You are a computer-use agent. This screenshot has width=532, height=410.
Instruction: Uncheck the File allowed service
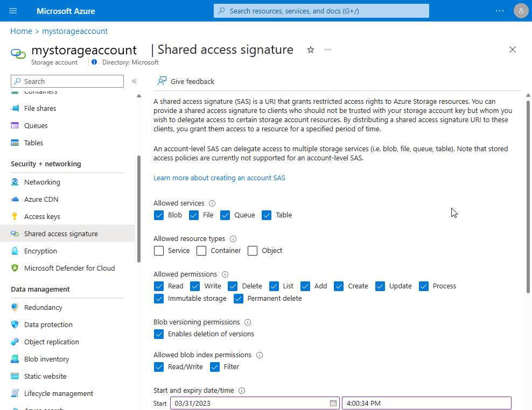pyautogui.click(x=193, y=215)
